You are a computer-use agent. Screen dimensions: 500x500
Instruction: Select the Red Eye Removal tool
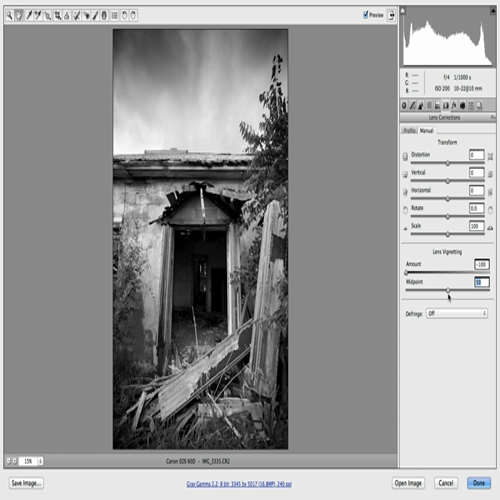86,15
